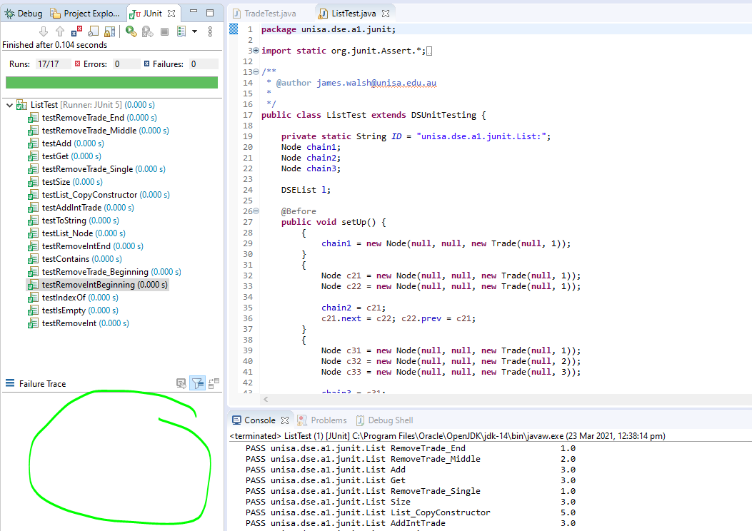Open test run history dropdown arrow

pos(194,32)
